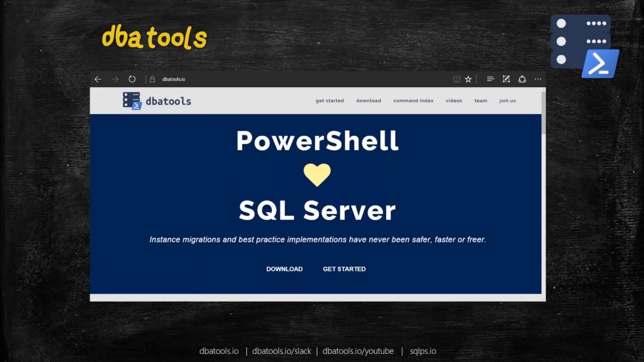Open the download nav item
The height and width of the screenshot is (362, 644).
click(368, 101)
